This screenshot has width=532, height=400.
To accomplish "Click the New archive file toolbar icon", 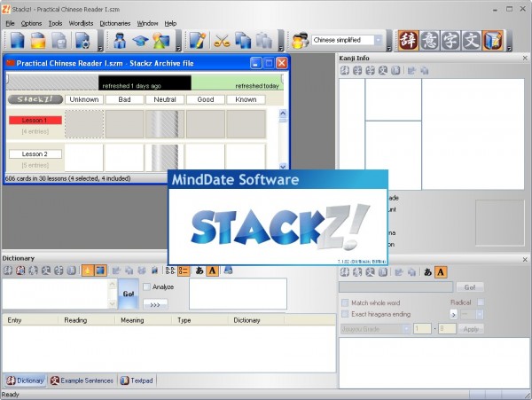I will (x=17, y=41).
